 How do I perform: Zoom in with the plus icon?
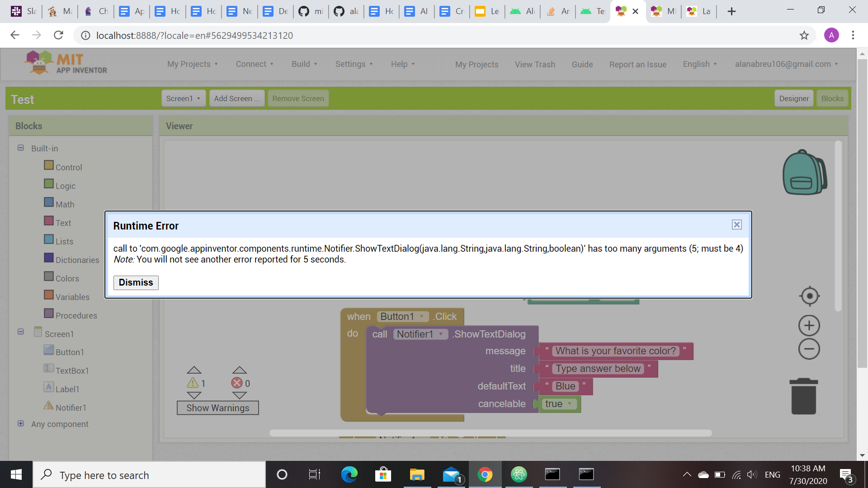tap(809, 325)
